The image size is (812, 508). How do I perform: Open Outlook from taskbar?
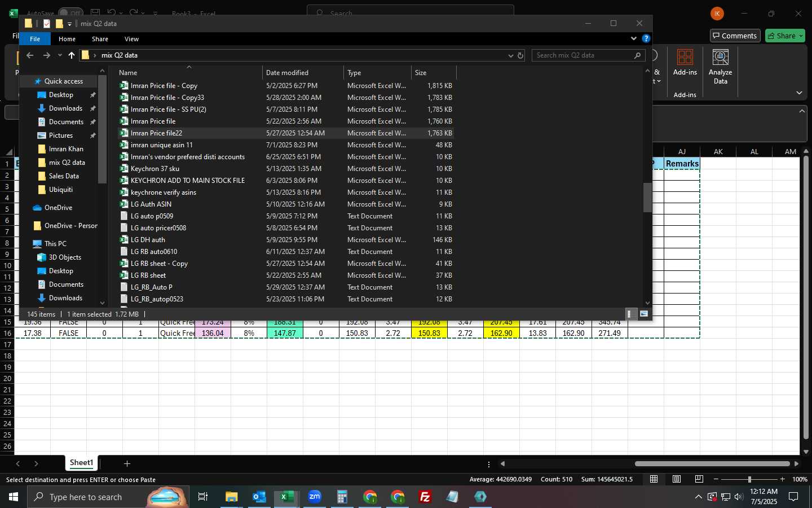pos(259,497)
